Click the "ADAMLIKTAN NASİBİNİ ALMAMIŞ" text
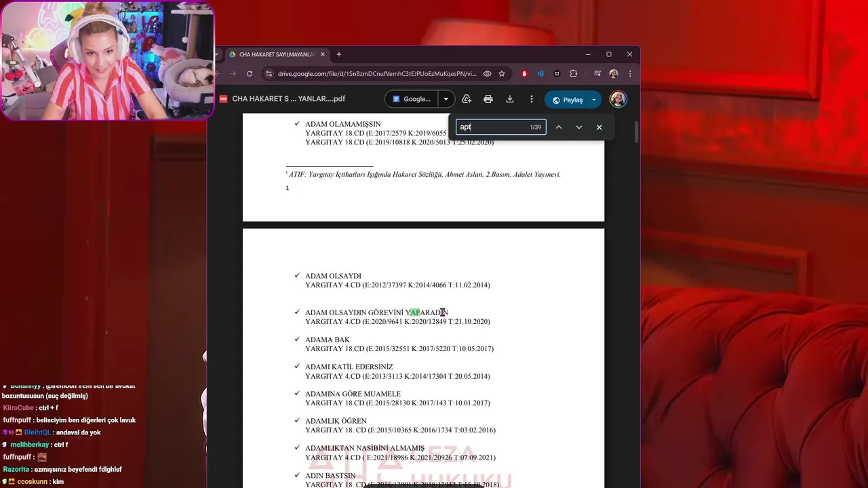The image size is (868, 488). (365, 448)
